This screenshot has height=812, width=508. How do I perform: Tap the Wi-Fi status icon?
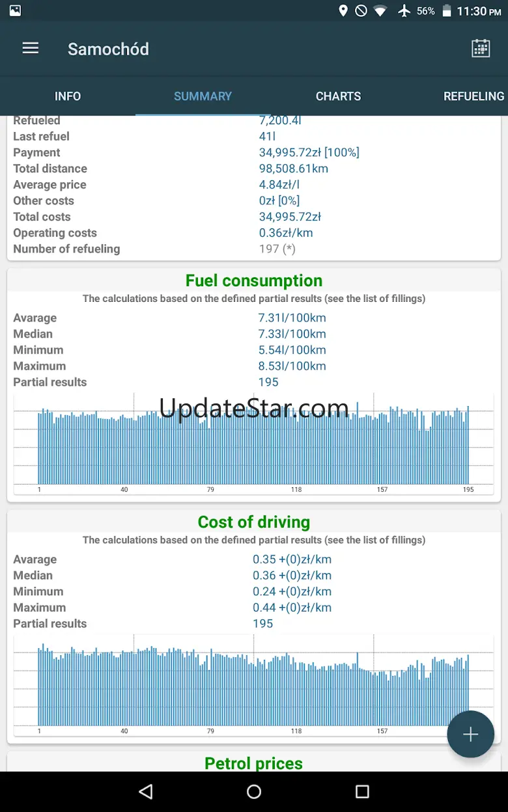[x=381, y=11]
